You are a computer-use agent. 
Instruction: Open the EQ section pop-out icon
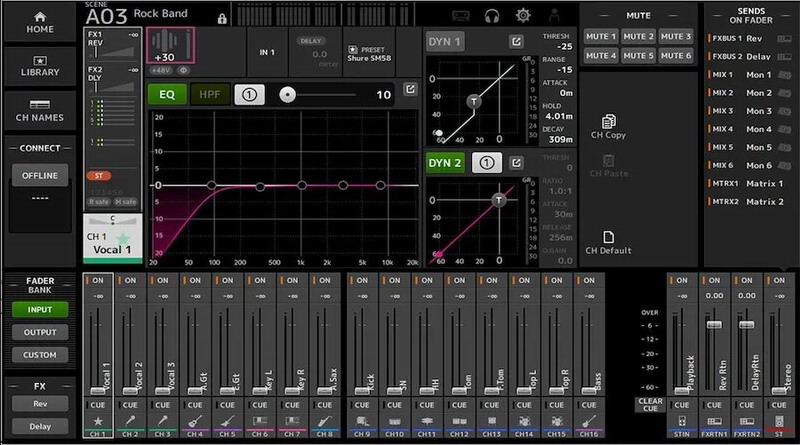tap(410, 89)
